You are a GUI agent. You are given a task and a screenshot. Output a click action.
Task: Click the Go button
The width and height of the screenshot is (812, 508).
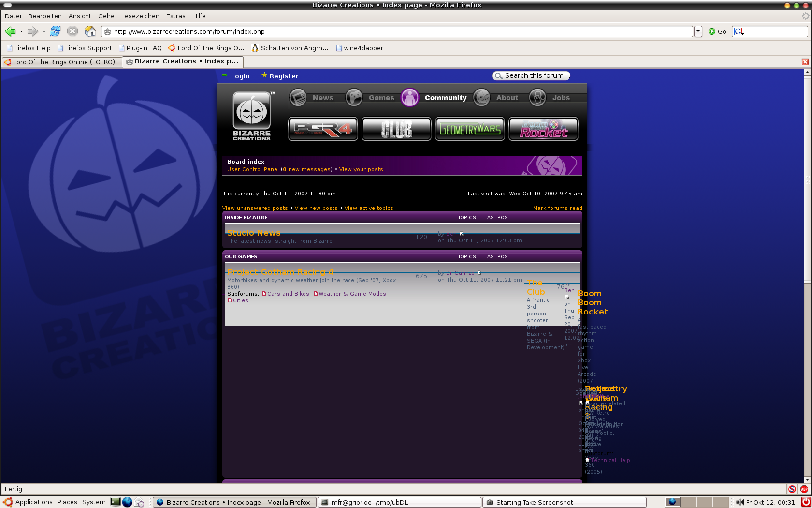[x=717, y=31]
